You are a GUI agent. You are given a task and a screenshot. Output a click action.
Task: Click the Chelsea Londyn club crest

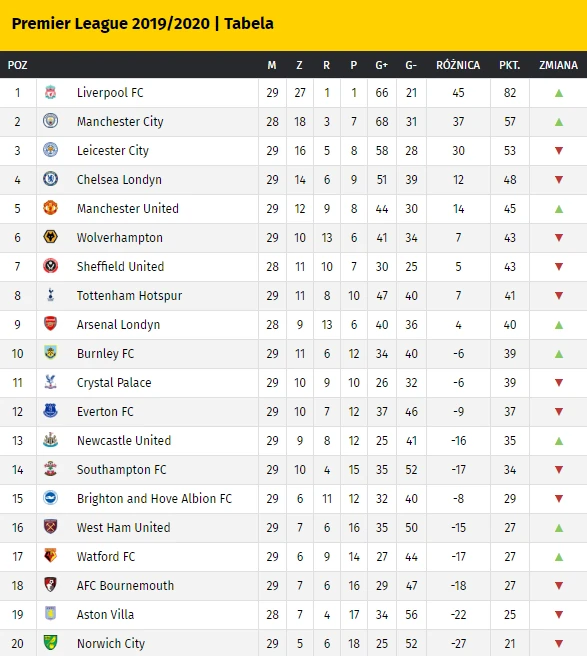tap(51, 179)
